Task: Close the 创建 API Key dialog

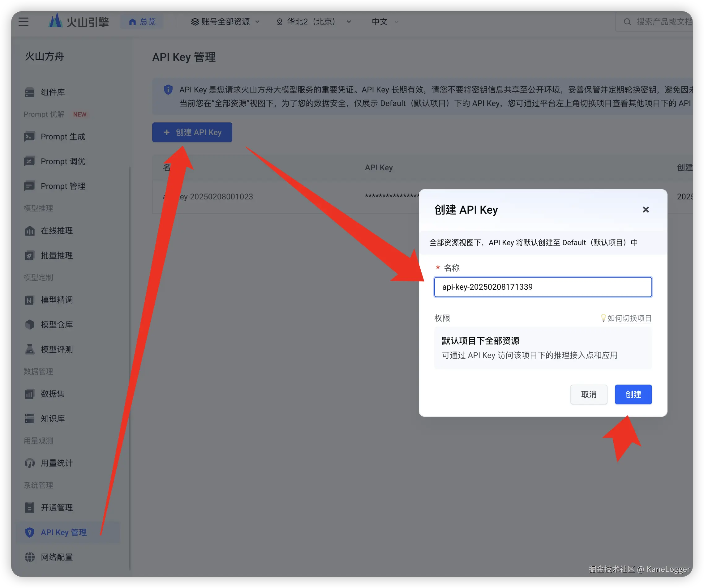Action: point(645,210)
